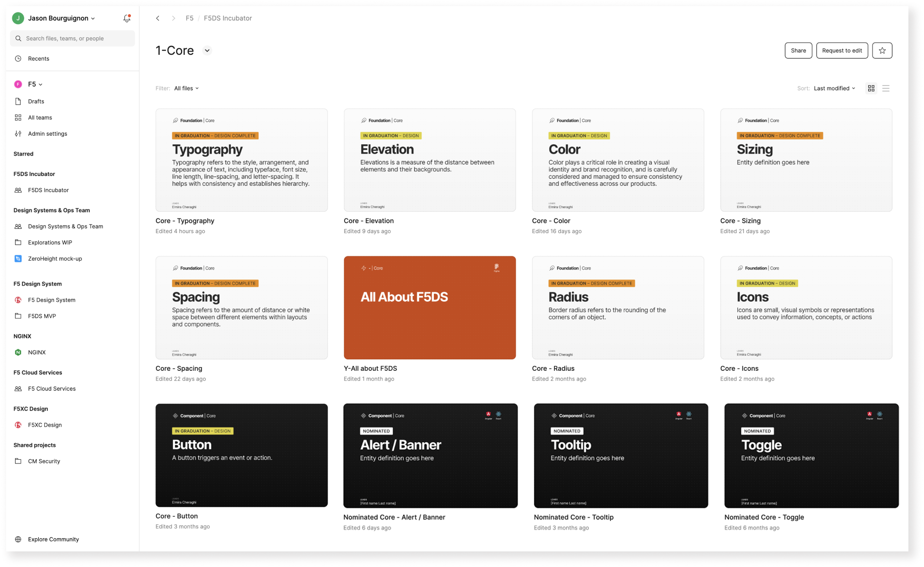Click the F5 breadcrumb link
924x567 pixels.
[190, 18]
